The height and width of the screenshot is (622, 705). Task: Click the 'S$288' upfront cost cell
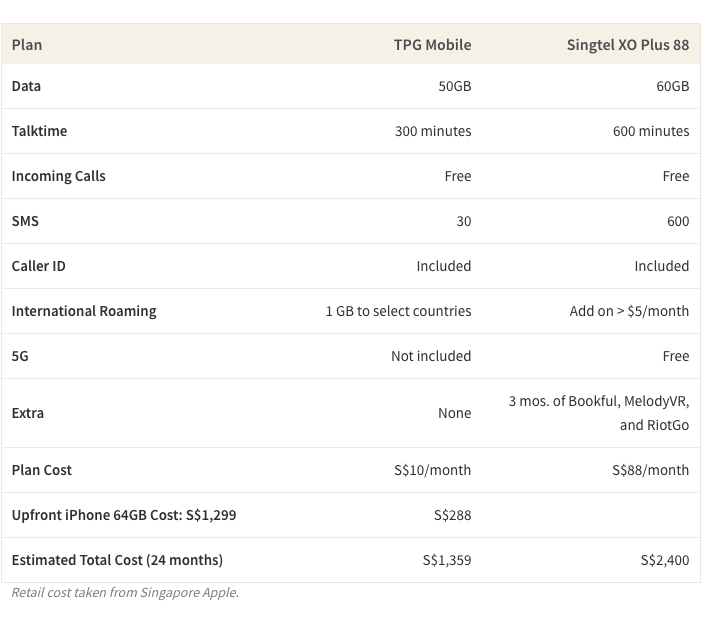pyautogui.click(x=453, y=515)
